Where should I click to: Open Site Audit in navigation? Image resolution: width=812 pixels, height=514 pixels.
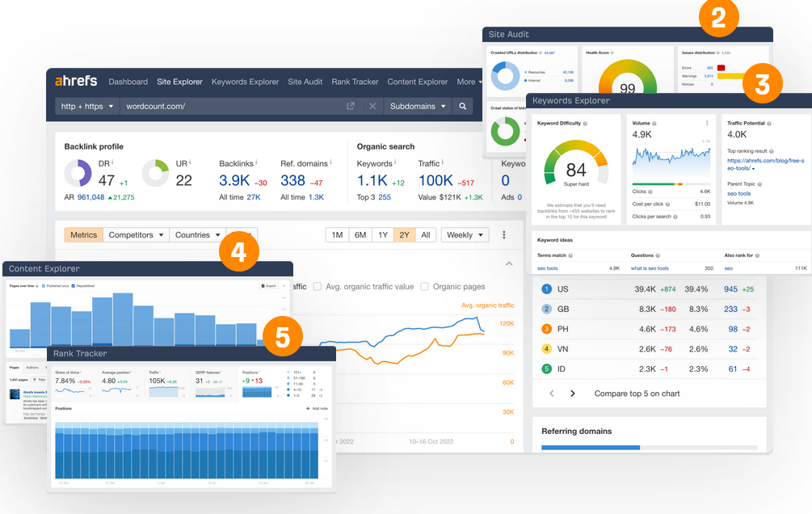(x=305, y=82)
